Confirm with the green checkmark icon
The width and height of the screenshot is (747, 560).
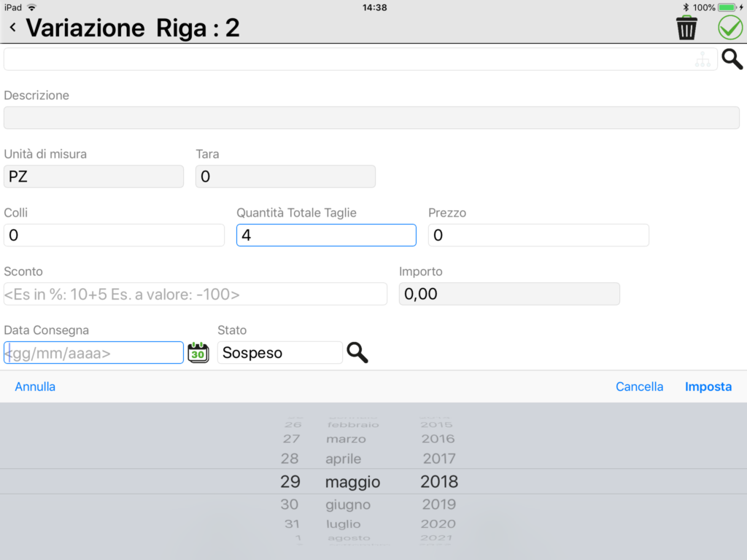[729, 28]
